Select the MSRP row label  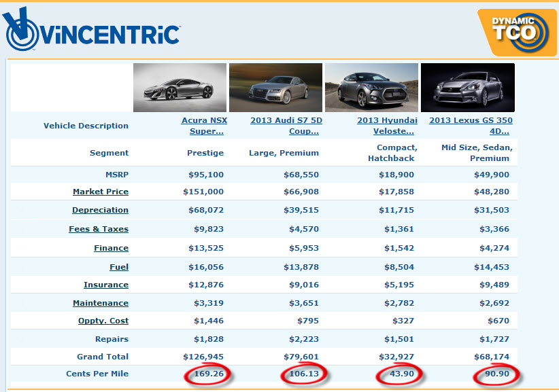coord(117,175)
